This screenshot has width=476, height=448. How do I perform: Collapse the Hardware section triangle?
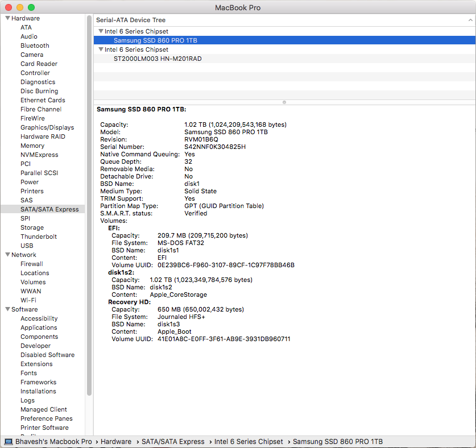8,18
